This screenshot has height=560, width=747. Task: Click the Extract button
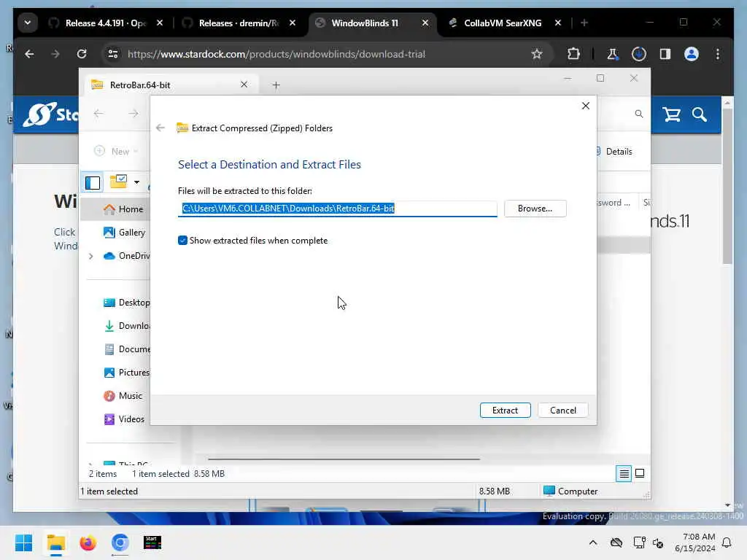505,410
